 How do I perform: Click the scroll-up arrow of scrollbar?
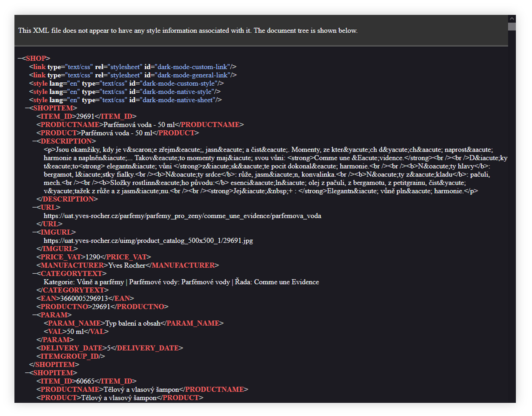tap(512, 19)
